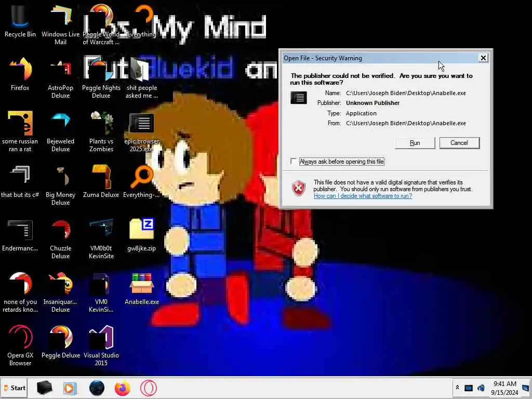The height and width of the screenshot is (399, 532).
Task: Select the gw8jke.zip archive
Action: [x=142, y=235]
